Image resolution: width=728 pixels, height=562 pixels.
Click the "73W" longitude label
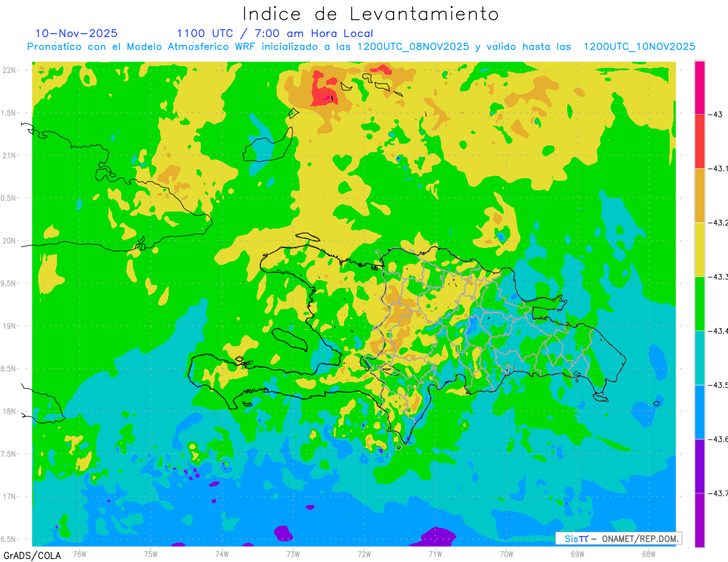[293, 554]
